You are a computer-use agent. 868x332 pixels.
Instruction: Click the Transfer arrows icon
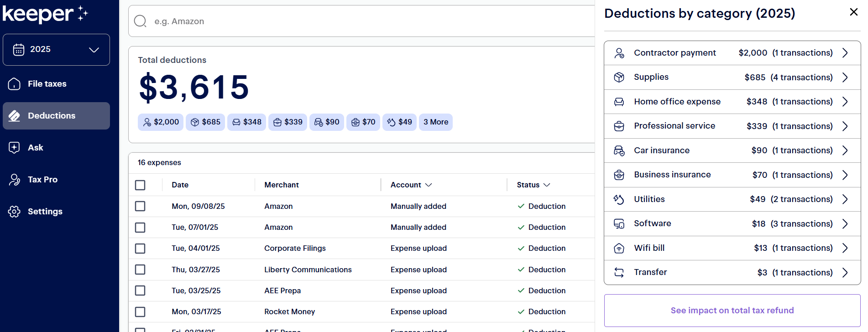pyautogui.click(x=619, y=273)
